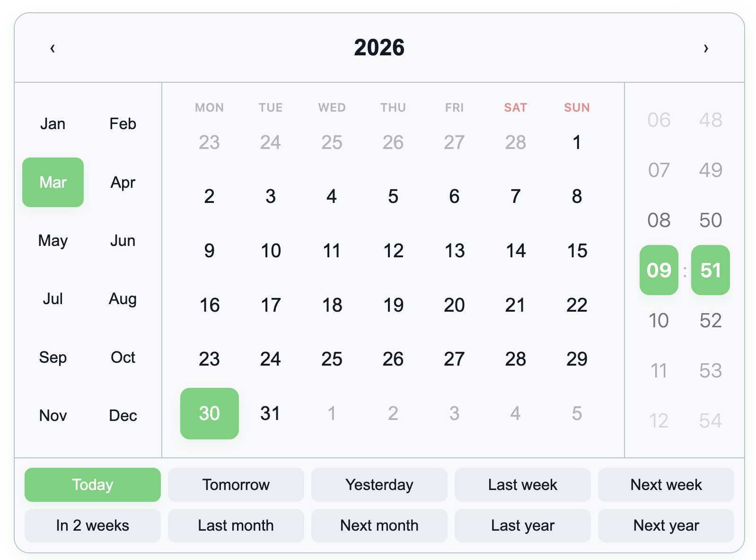
Task: Click greyed-out day 28 of previous month
Action: tap(515, 142)
